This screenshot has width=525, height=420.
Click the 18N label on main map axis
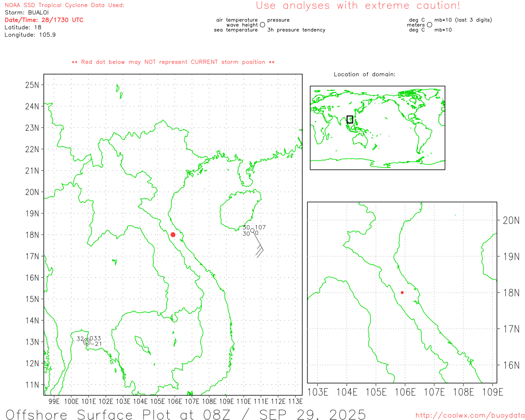click(x=32, y=235)
